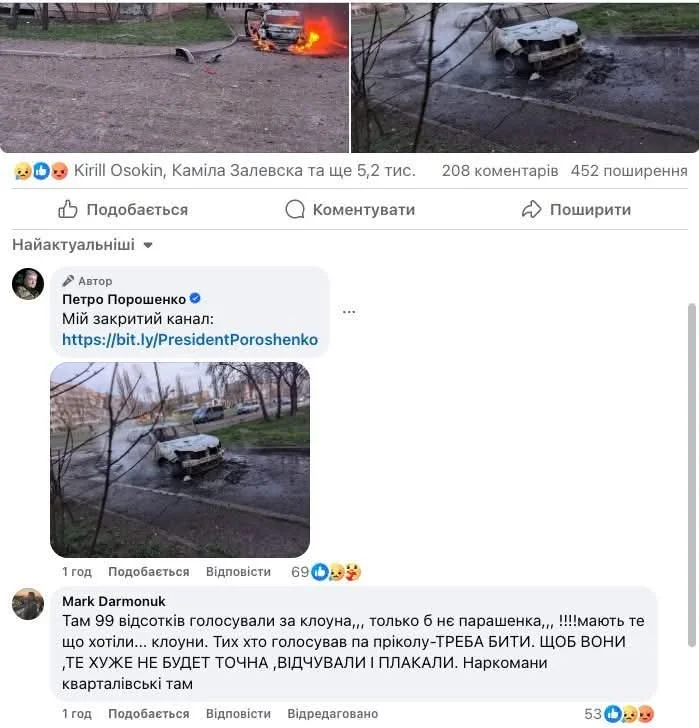Image resolution: width=699 pixels, height=728 pixels.
Task: Click Poroshenko's verified badge icon
Action: pyautogui.click(x=195, y=298)
